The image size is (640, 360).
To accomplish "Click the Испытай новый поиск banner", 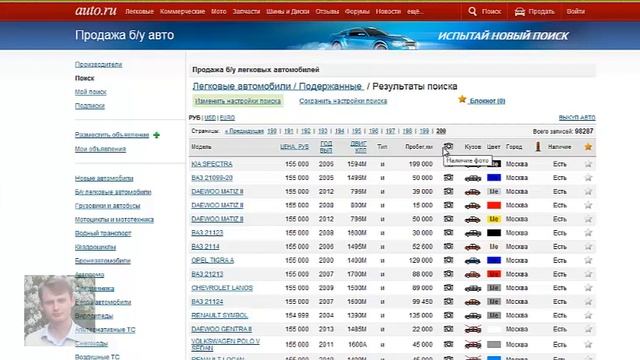I will pos(503,36).
